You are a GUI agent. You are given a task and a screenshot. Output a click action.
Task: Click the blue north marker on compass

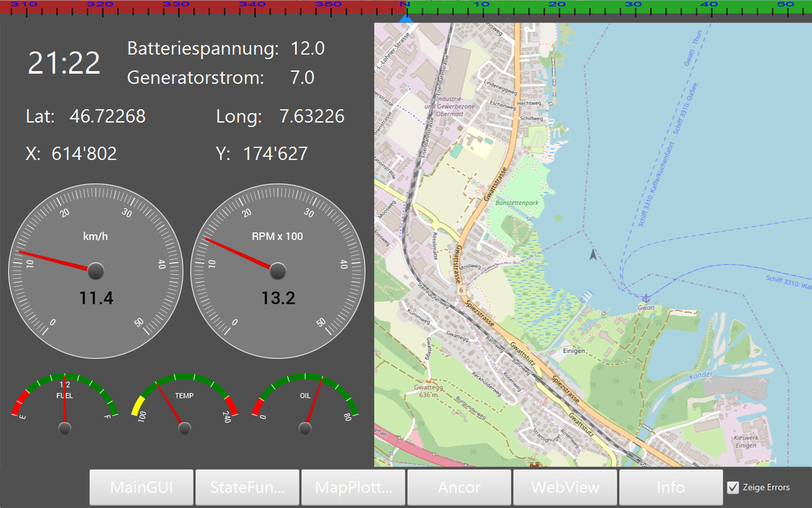405,19
